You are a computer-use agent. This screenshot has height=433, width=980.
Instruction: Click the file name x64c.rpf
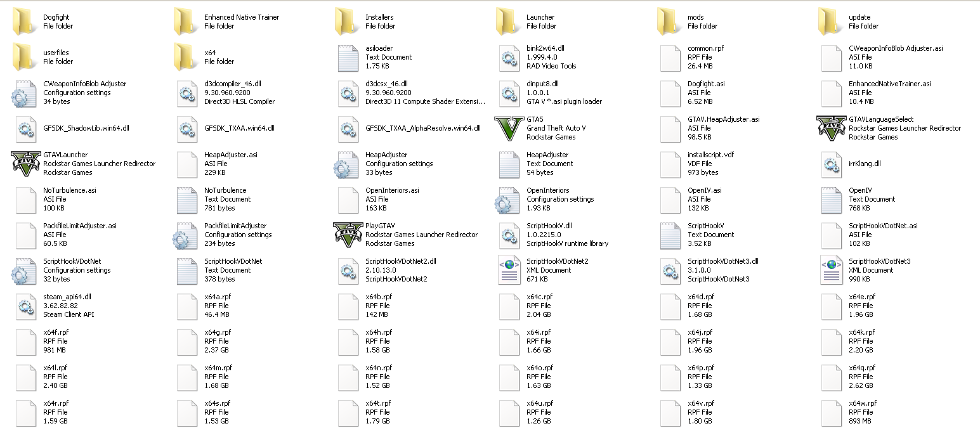click(x=540, y=297)
